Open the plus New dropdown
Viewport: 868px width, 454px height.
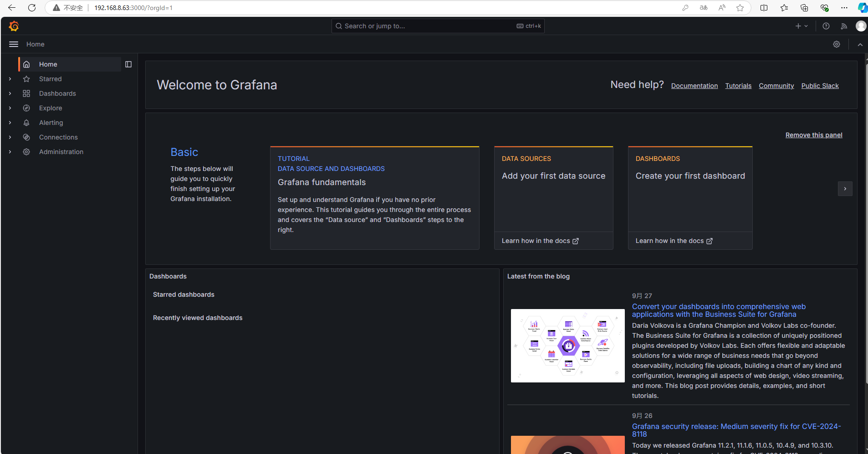click(x=801, y=26)
